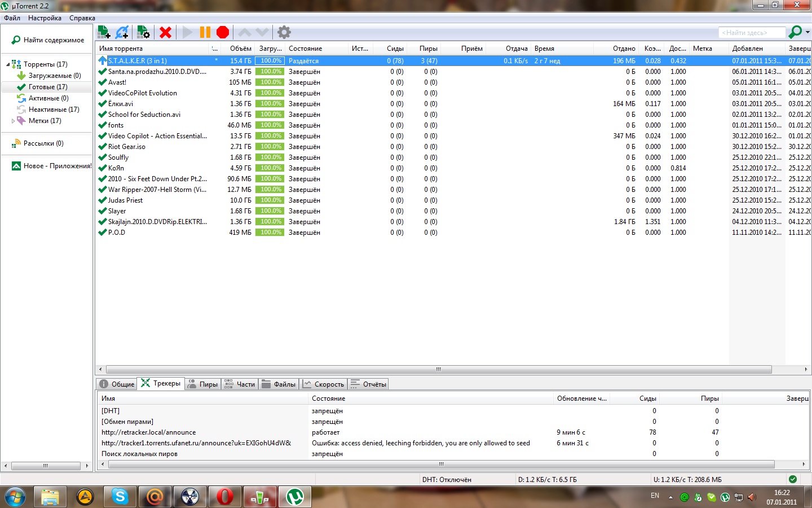Click progress bar of Soulfly torrent

coord(270,157)
